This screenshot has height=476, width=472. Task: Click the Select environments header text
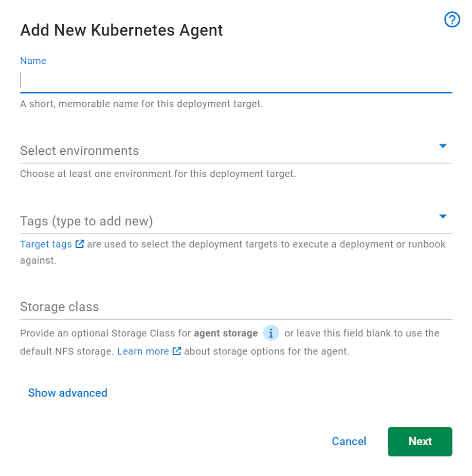[79, 151]
